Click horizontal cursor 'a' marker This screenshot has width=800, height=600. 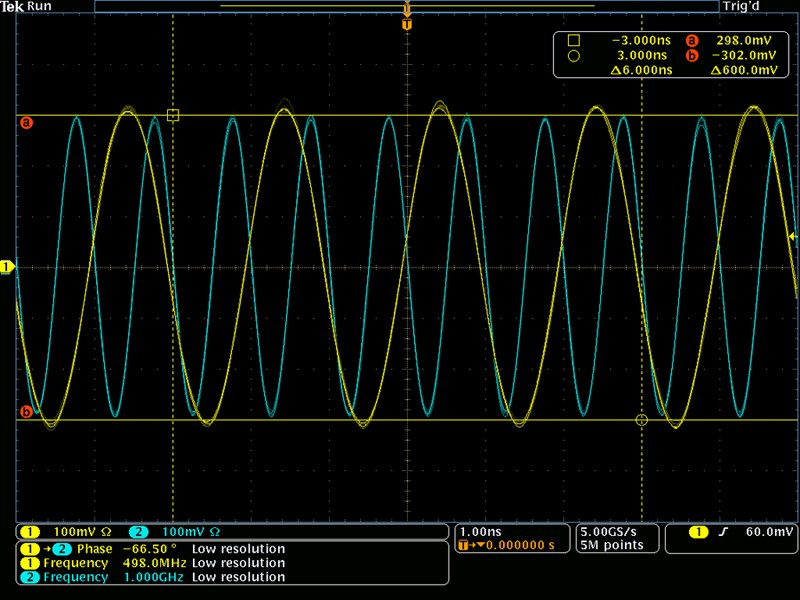pyautogui.click(x=27, y=123)
